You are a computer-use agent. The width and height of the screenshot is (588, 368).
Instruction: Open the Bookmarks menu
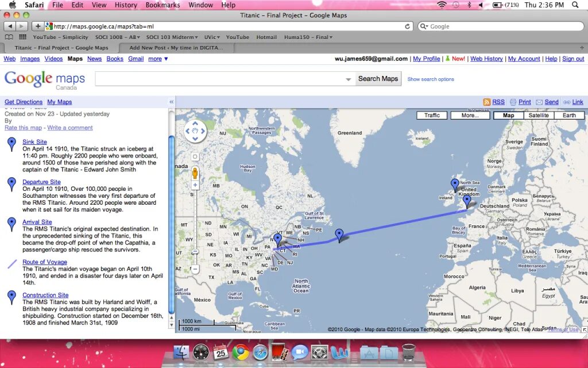click(x=163, y=5)
